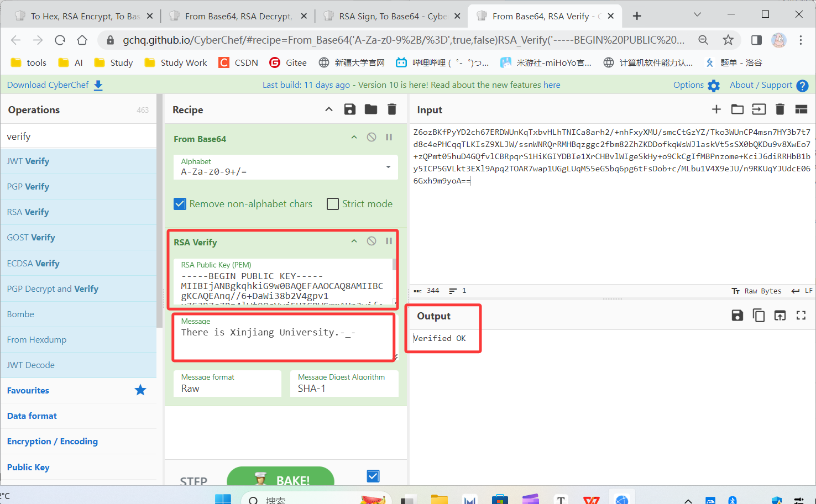This screenshot has height=504, width=816.
Task: Open a file as input
Action: pos(759,109)
